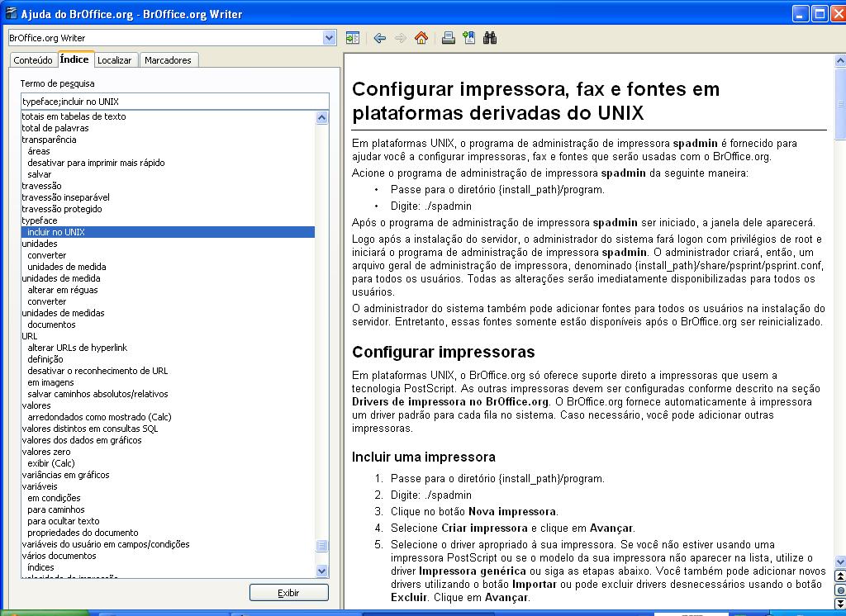Click index list scroll down arrow
The width and height of the screenshot is (846, 616).
(322, 571)
